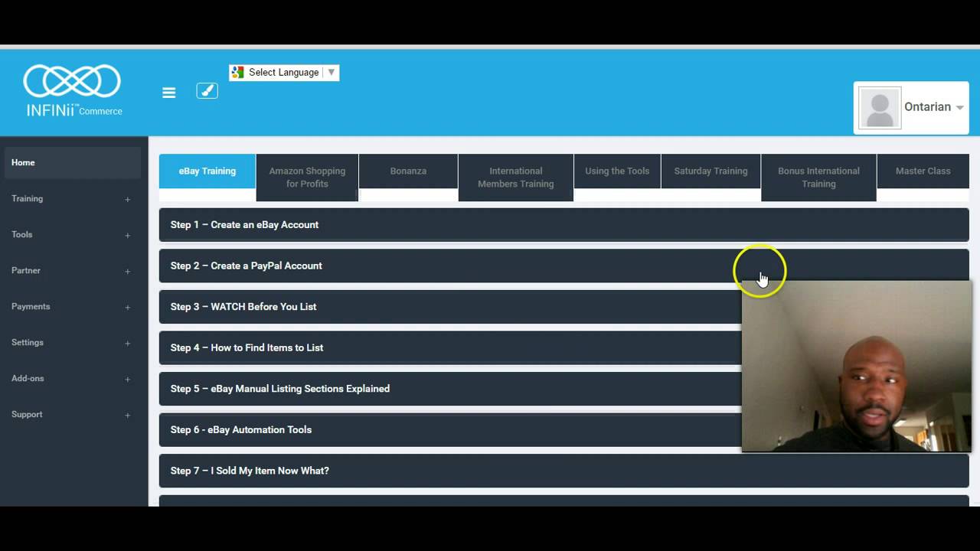
Task: Open the Settings sidebar menu
Action: [28, 342]
